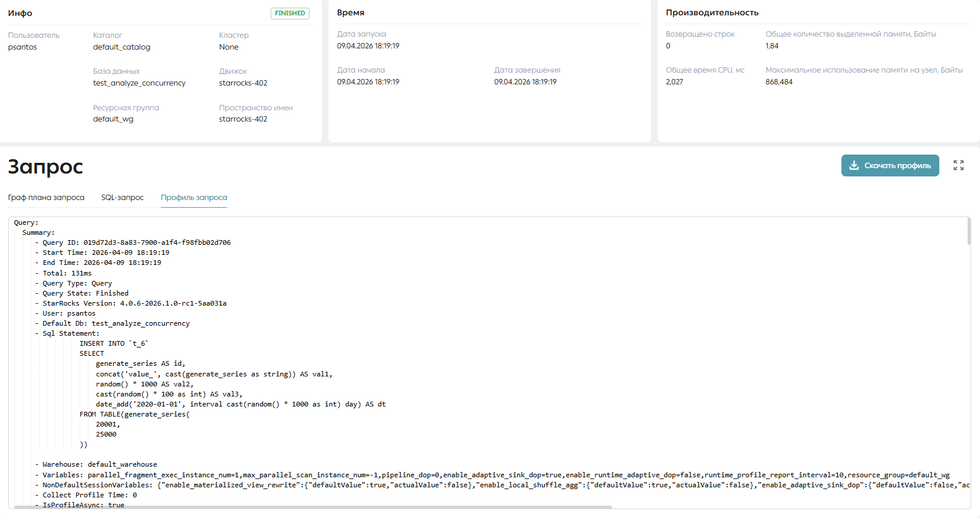Image resolution: width=980 pixels, height=518 pixels.
Task: Click the download icon in Скачать профиль
Action: pyautogui.click(x=854, y=166)
